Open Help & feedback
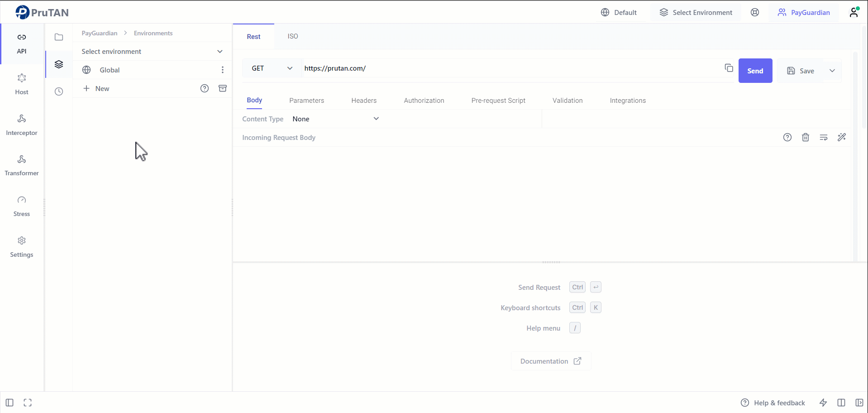868x413 pixels. coord(773,403)
